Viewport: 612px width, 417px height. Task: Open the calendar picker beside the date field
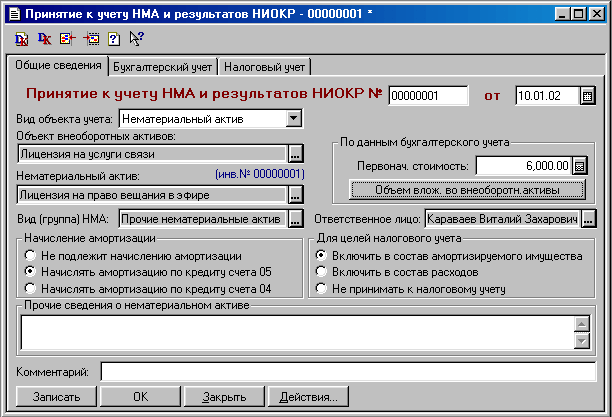(x=587, y=96)
